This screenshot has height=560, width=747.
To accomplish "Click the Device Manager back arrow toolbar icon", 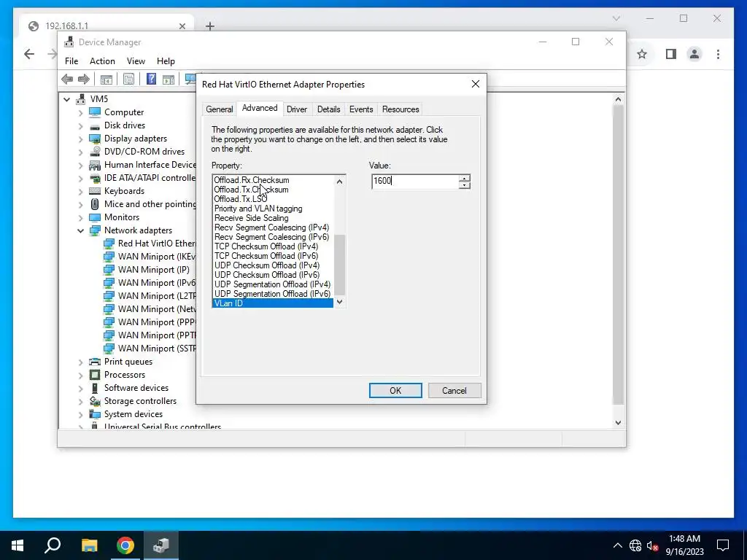I will (67, 79).
